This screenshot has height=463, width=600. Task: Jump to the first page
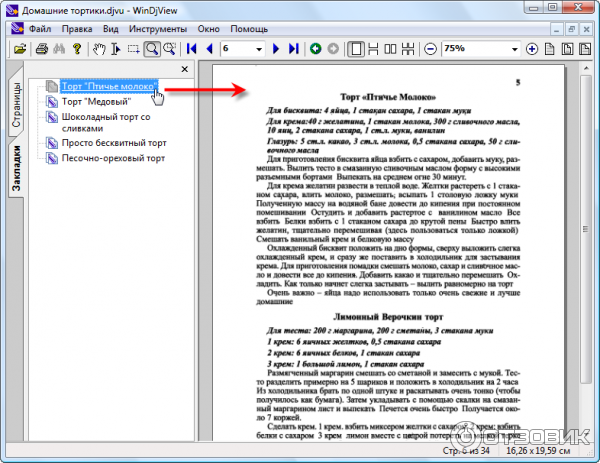[x=191, y=48]
